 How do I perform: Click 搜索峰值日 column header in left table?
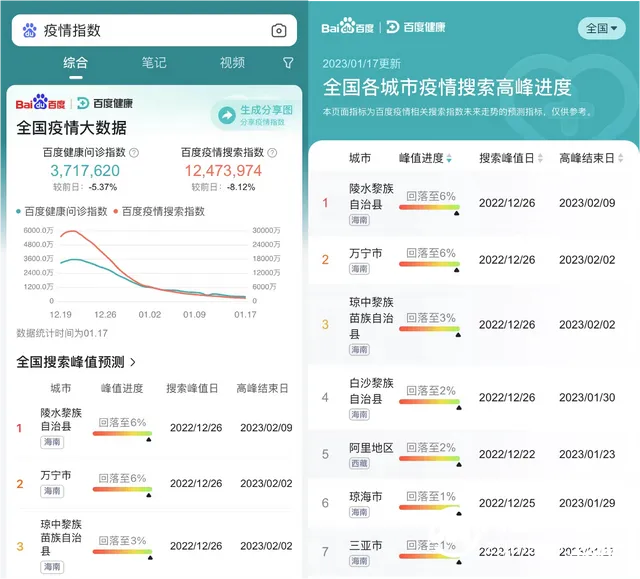click(x=192, y=388)
